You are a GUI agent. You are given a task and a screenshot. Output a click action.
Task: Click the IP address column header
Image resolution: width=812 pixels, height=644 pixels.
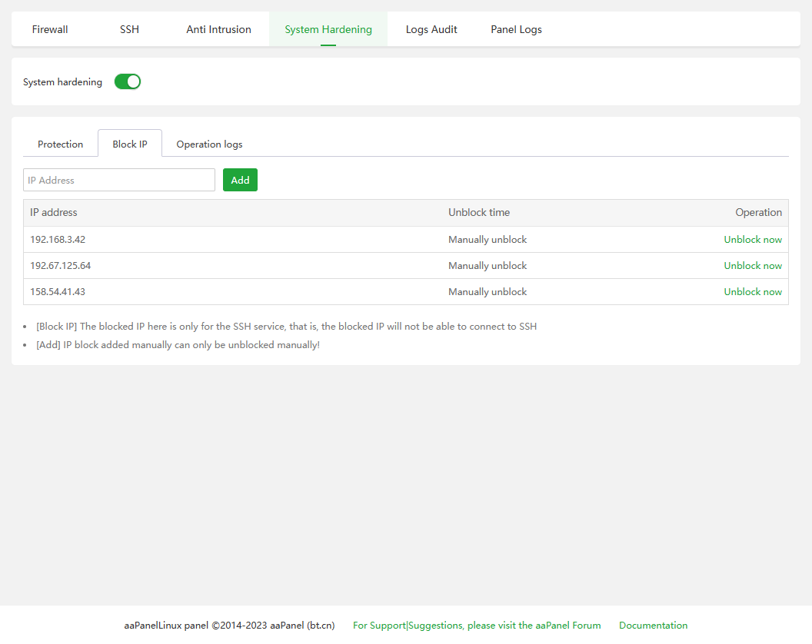(x=54, y=213)
